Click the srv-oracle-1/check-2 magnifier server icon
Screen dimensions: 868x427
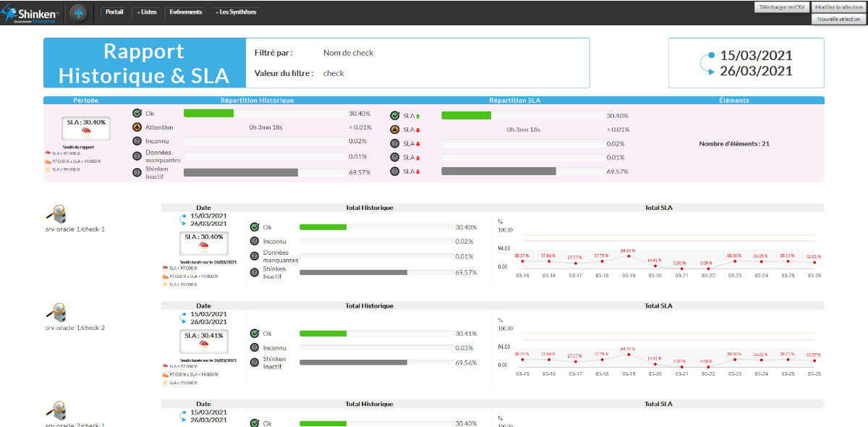pos(57,313)
